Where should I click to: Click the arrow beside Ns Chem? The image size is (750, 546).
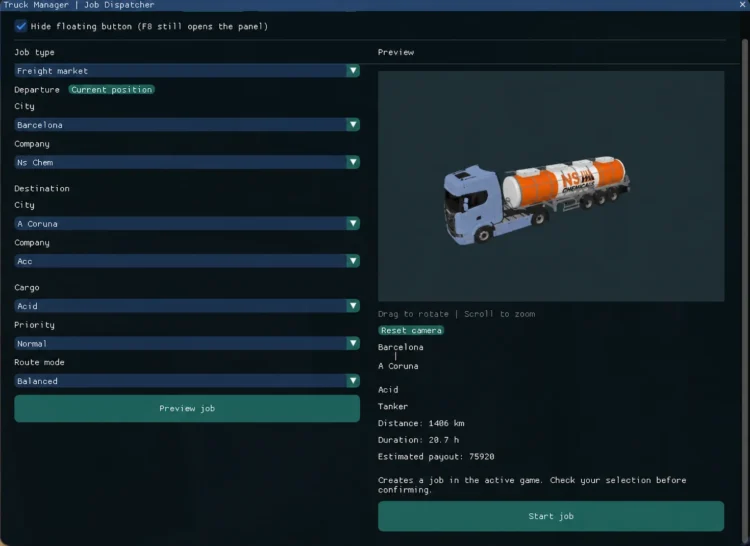tap(353, 162)
